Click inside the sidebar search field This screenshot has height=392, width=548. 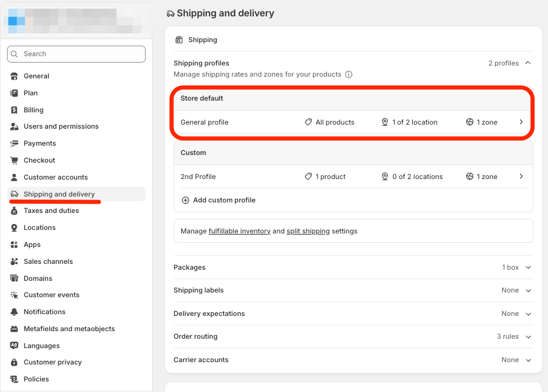coord(76,54)
